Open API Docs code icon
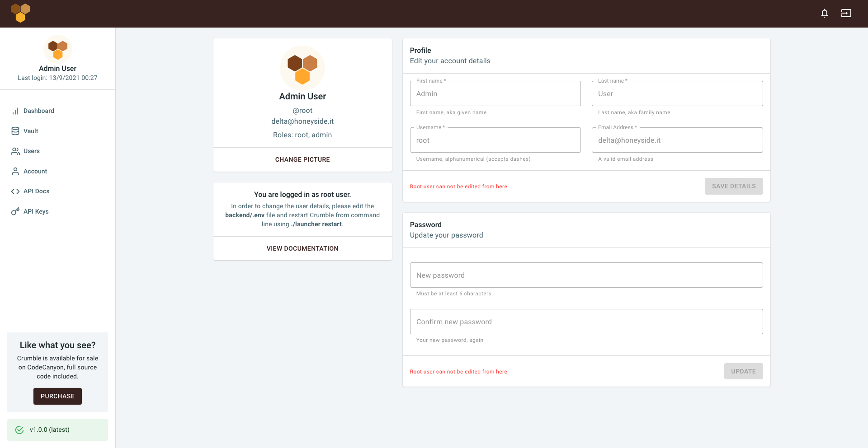868x448 pixels. [x=15, y=191]
